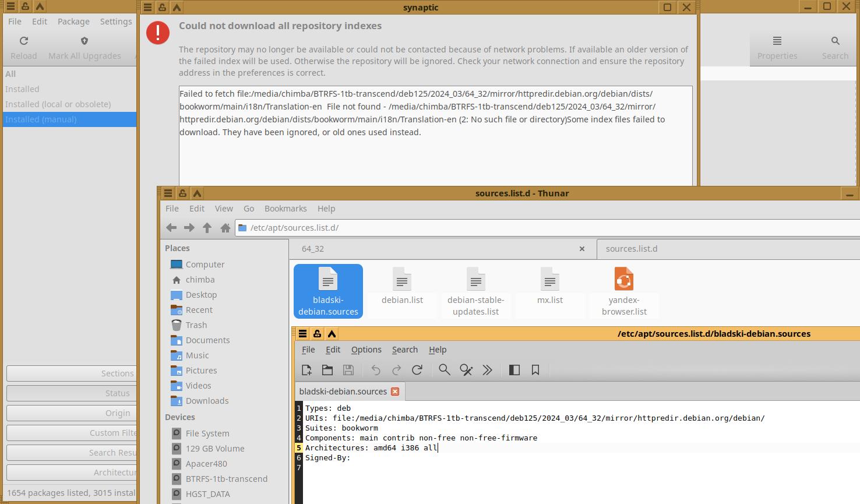Image resolution: width=860 pixels, height=504 pixels.
Task: Select Installed (local or obsolete) filter
Action: [x=69, y=104]
